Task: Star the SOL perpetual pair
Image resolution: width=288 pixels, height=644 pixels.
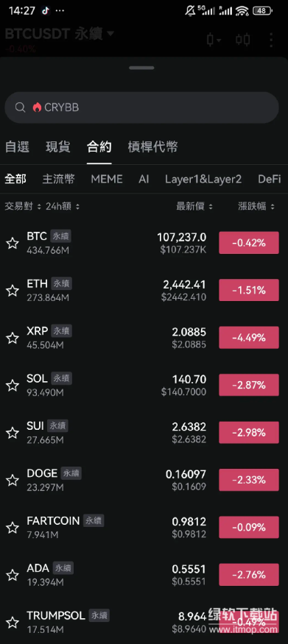Action: [x=13, y=385]
